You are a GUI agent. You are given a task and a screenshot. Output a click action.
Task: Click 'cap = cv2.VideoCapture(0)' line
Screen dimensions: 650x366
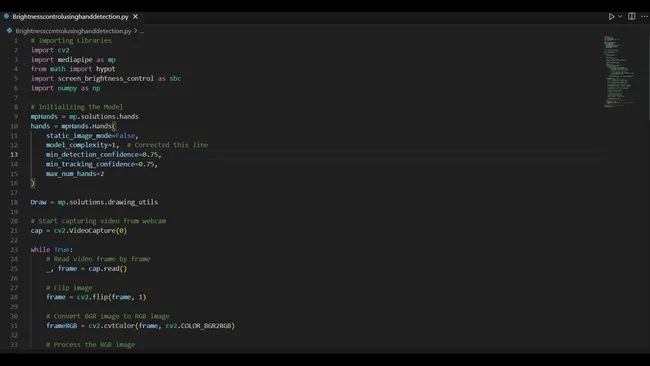click(x=79, y=230)
